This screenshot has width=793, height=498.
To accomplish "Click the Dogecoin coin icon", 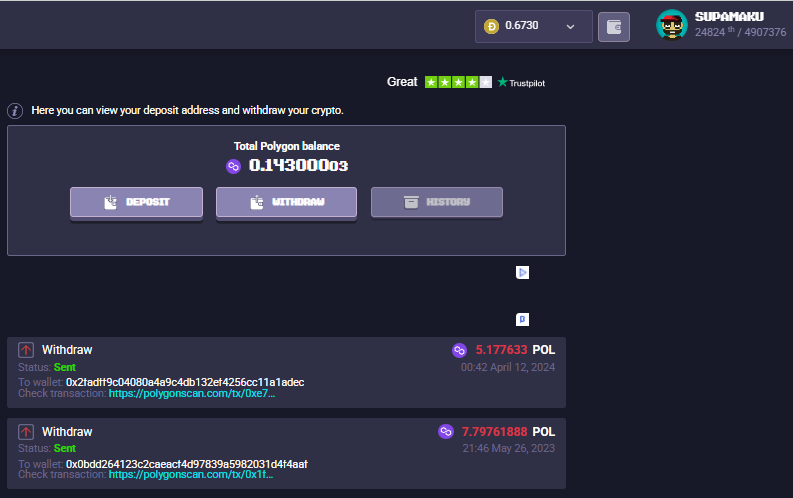I will coord(491,26).
